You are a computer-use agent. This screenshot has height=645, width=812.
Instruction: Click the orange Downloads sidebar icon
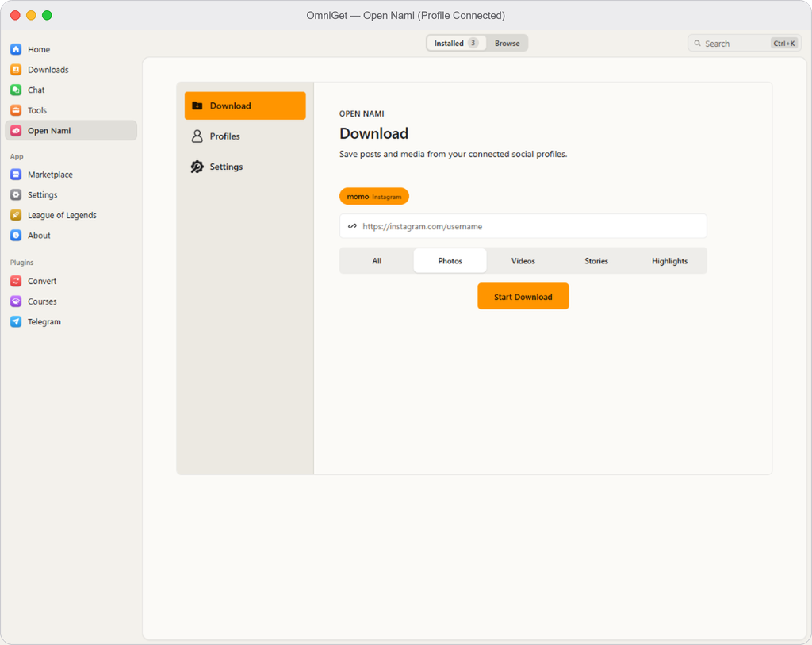click(16, 70)
